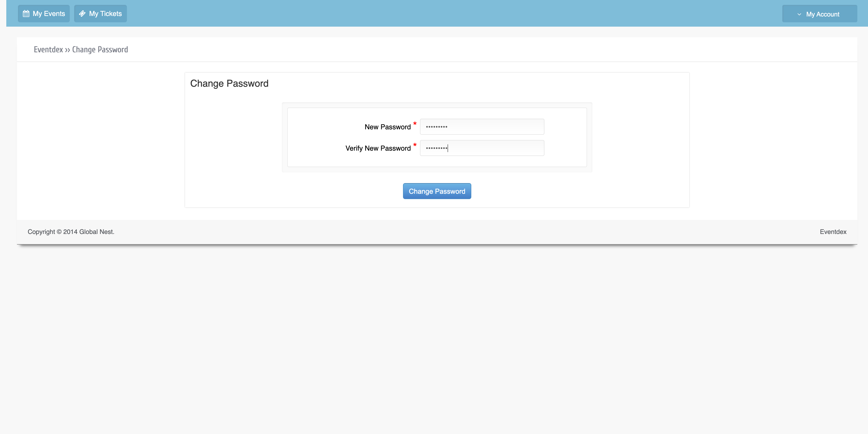Click the chevron icon beside My Account

799,15
